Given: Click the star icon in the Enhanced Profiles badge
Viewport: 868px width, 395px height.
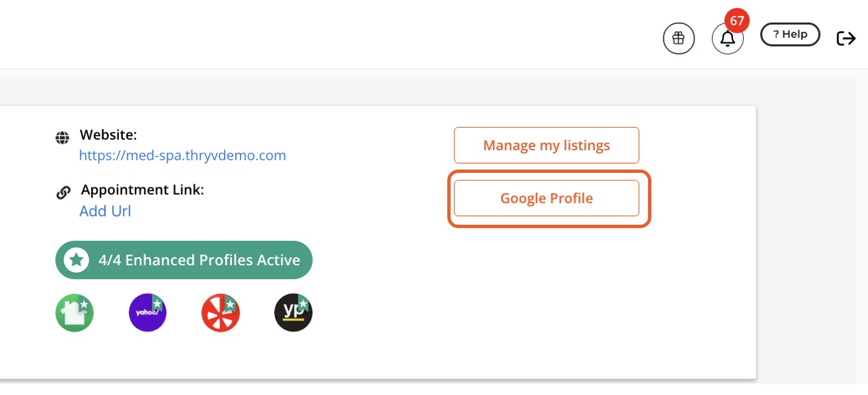Looking at the screenshot, I should point(76,260).
